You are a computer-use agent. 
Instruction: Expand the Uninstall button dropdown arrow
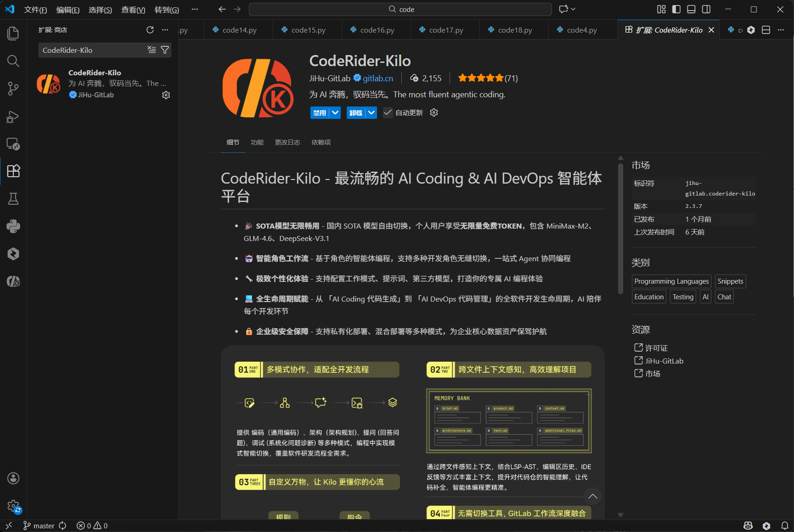[372, 113]
